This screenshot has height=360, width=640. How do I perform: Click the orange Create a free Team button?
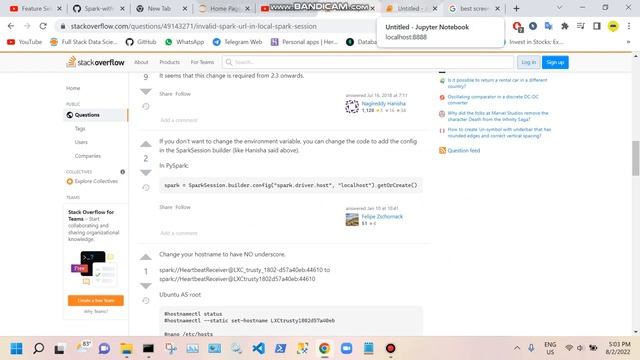[96, 300]
